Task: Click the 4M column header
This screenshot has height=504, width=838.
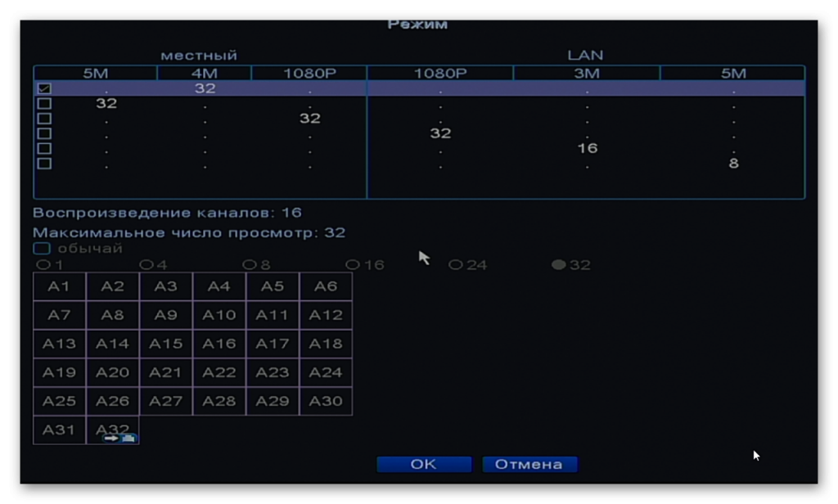Action: point(204,73)
